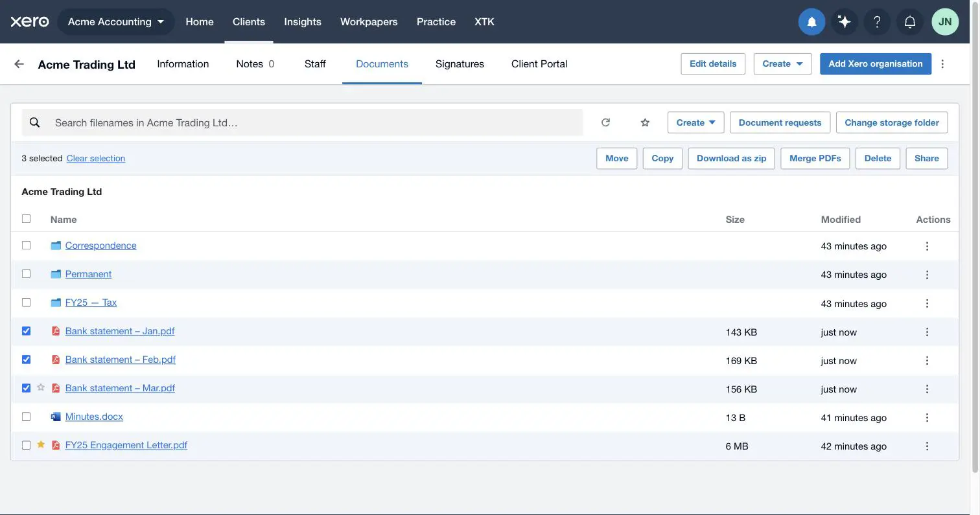Go back using the left arrow icon
This screenshot has width=980, height=515.
coord(19,63)
